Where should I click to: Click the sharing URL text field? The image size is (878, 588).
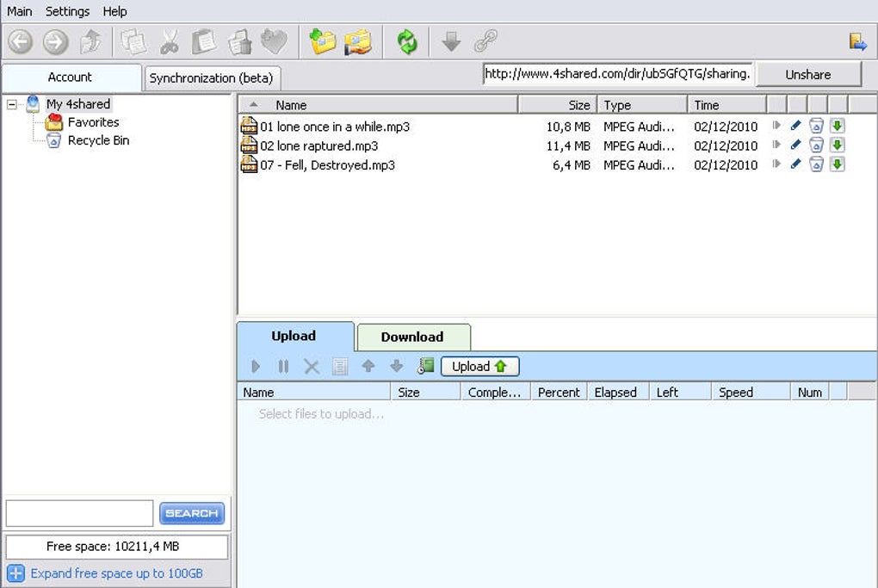[x=618, y=74]
